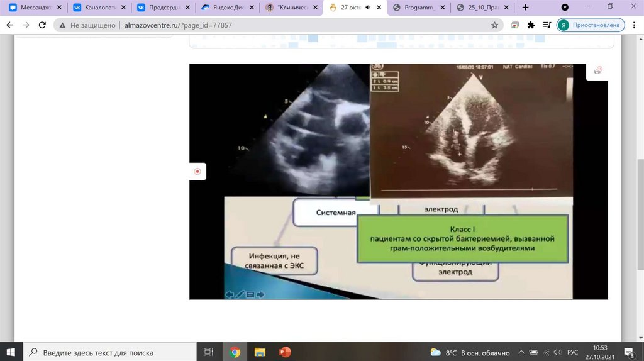This screenshot has height=361, width=644.
Task: Bookmark this page with the star icon
Action: tap(495, 25)
